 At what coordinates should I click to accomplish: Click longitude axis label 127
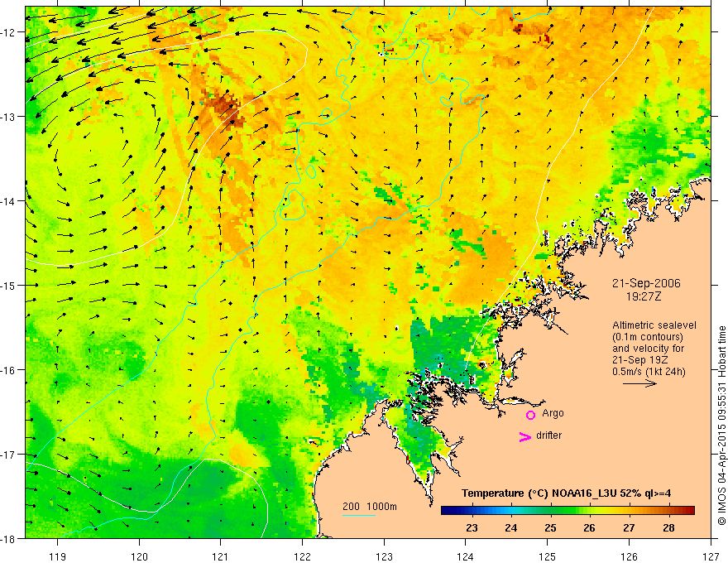click(x=711, y=556)
